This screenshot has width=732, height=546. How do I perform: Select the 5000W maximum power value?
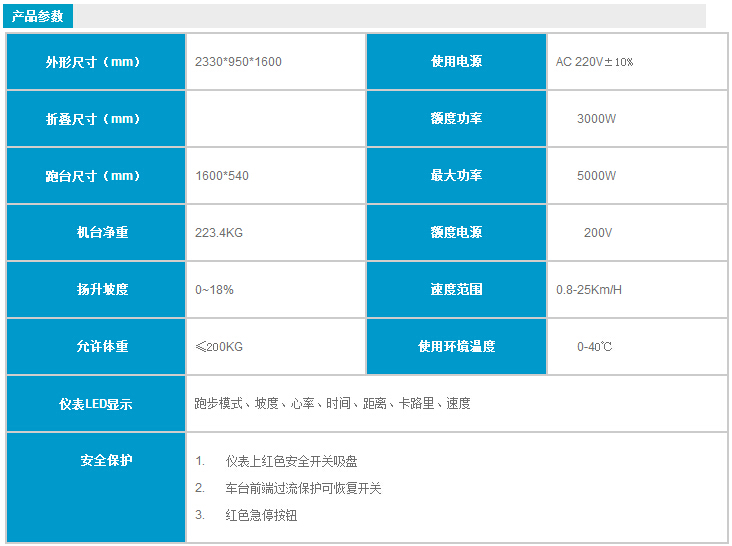point(596,176)
